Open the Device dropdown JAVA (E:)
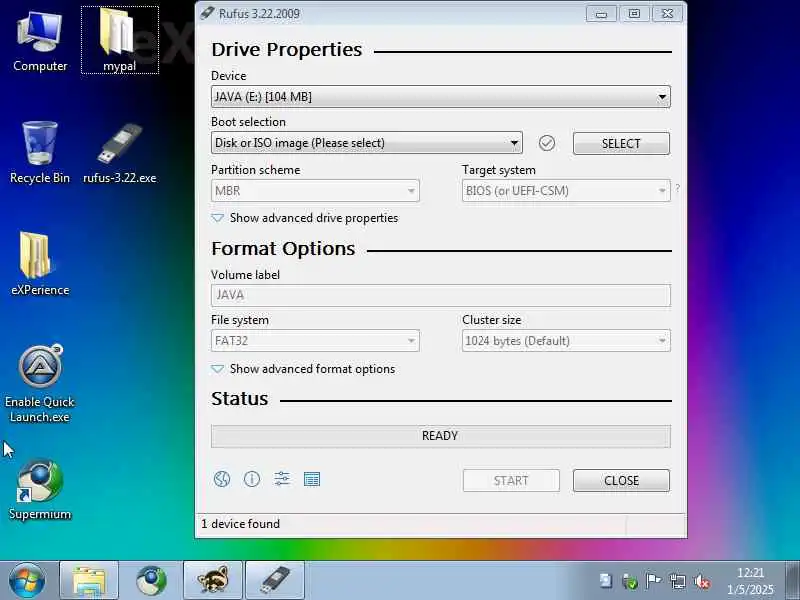 tap(441, 97)
